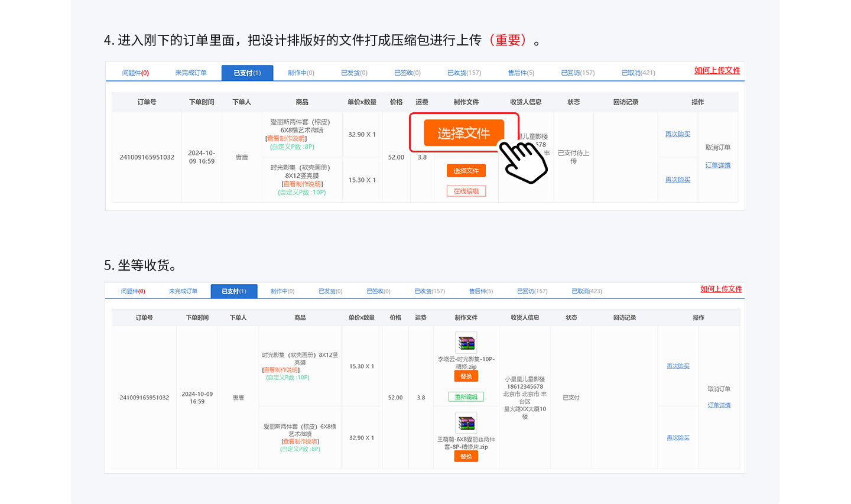Viewport: 851px width, 504px height.
Task: Switch to 未完成订单 tab in step 5 screenshot
Action: click(x=183, y=291)
